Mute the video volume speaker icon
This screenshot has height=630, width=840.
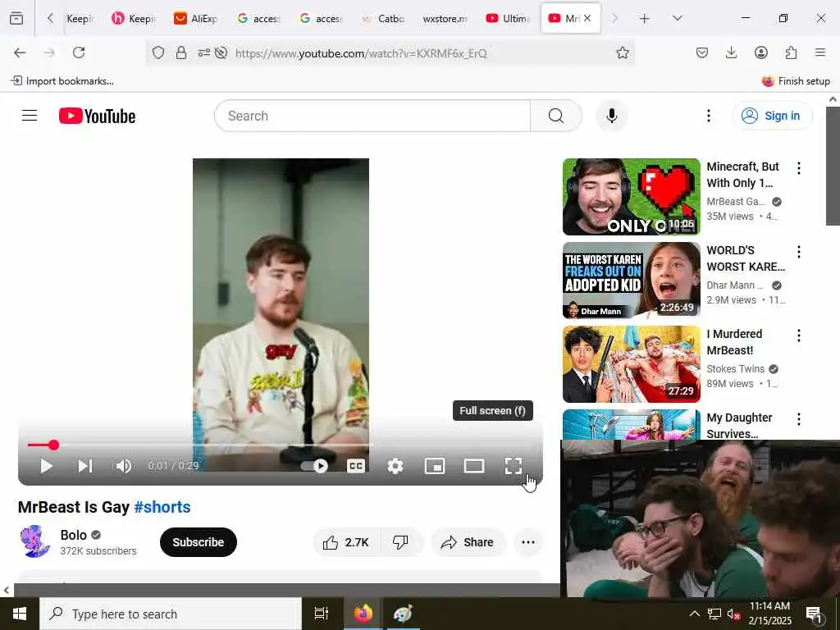123,466
